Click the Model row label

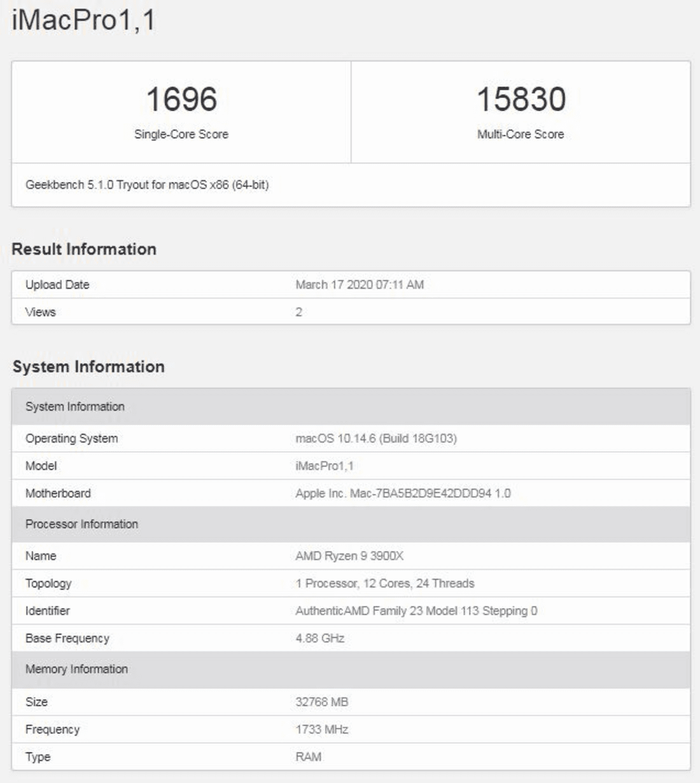click(41, 466)
